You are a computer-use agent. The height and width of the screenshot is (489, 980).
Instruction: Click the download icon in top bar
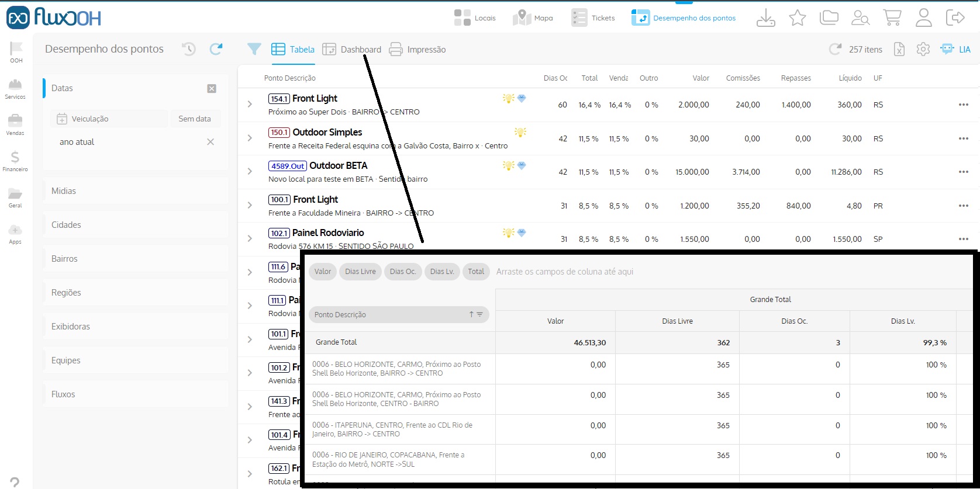[765, 18]
